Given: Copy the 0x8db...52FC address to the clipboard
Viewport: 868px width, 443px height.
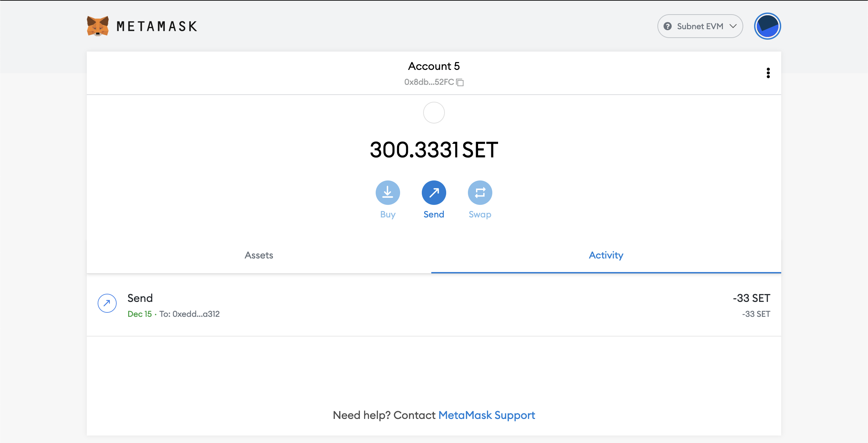Looking at the screenshot, I should (434, 82).
